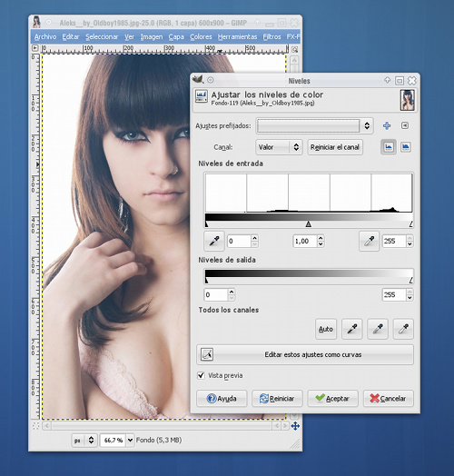Click the Niveles dialog Wilber icon

point(198,80)
